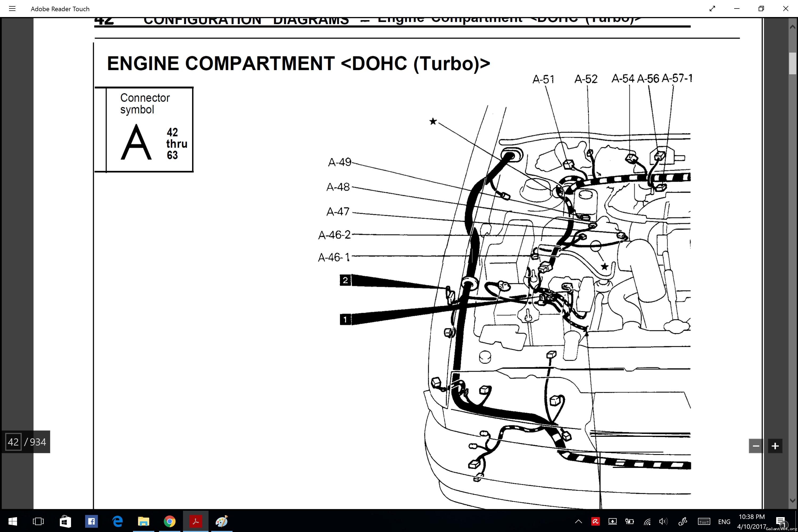Open the Windows Start menu
Screen dimensions: 798x532
tap(13, 521)
